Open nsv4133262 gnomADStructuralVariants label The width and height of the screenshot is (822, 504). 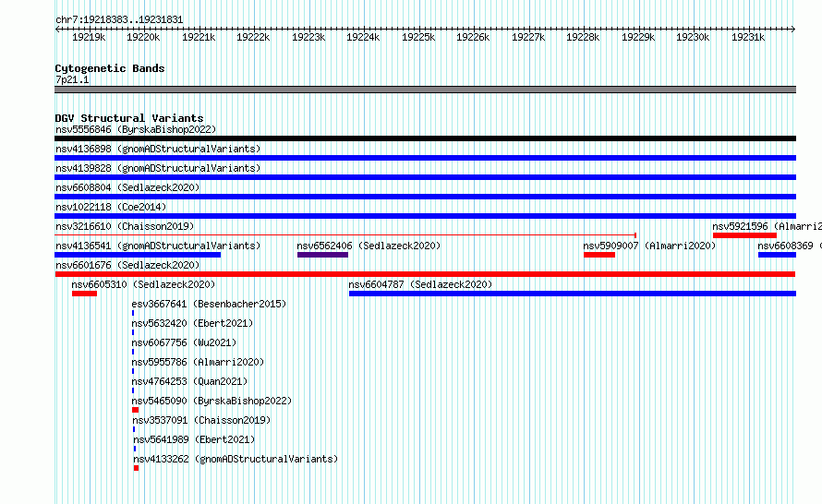236,459
